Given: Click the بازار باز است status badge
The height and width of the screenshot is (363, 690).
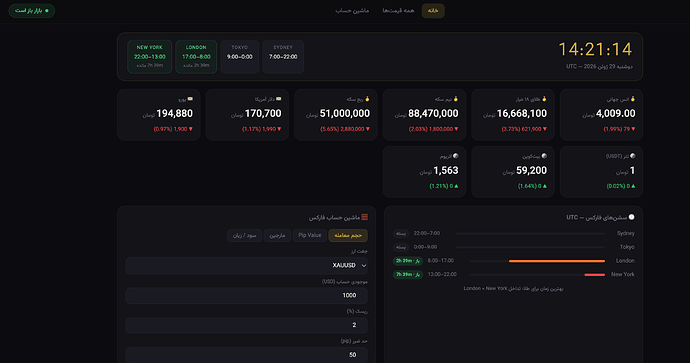Looking at the screenshot, I should [x=32, y=11].
